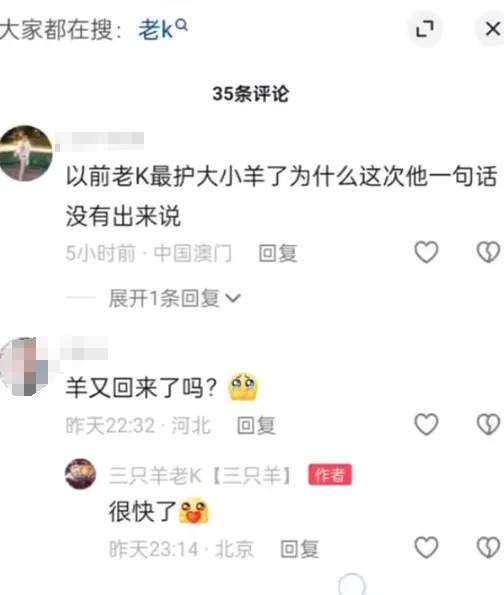Click the expand fullscreen icon at top

(425, 29)
